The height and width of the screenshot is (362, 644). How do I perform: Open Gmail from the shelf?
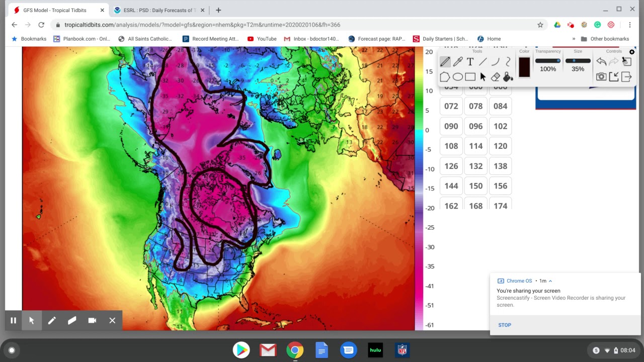[268, 350]
